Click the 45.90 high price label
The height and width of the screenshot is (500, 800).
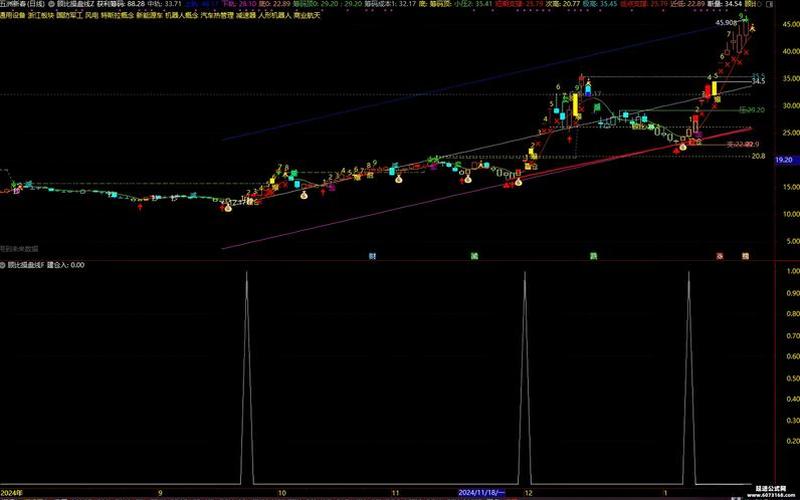point(727,22)
